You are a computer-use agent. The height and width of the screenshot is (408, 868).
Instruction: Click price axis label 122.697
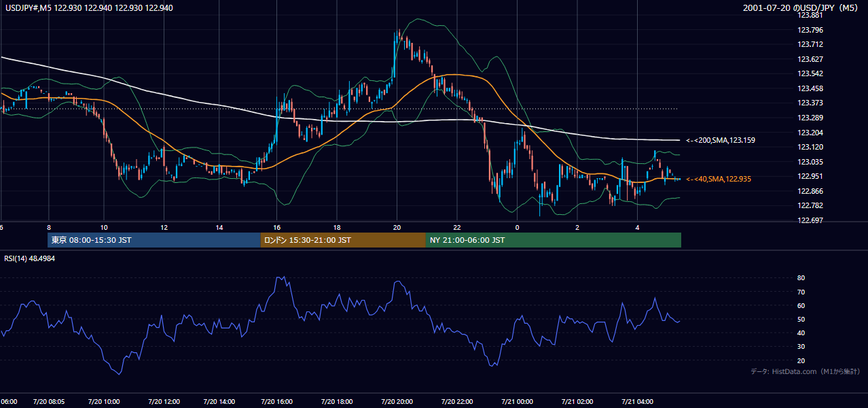(810, 220)
